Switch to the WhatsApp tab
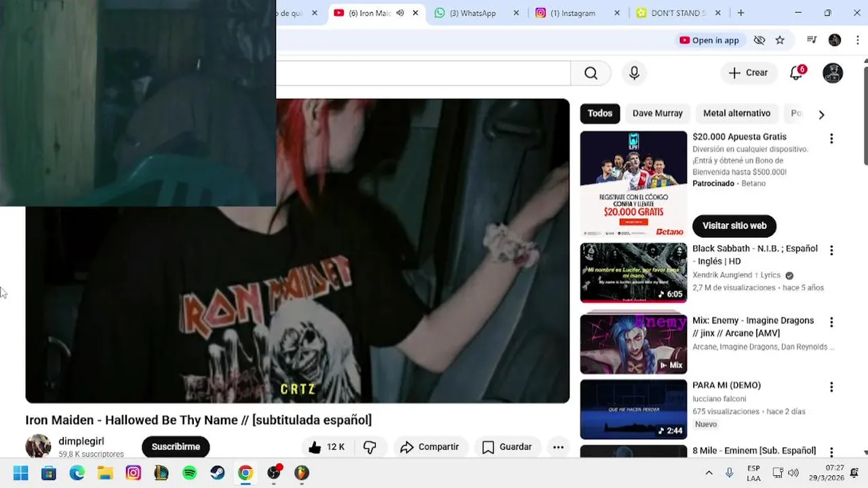This screenshot has height=488, width=868. pos(473,13)
